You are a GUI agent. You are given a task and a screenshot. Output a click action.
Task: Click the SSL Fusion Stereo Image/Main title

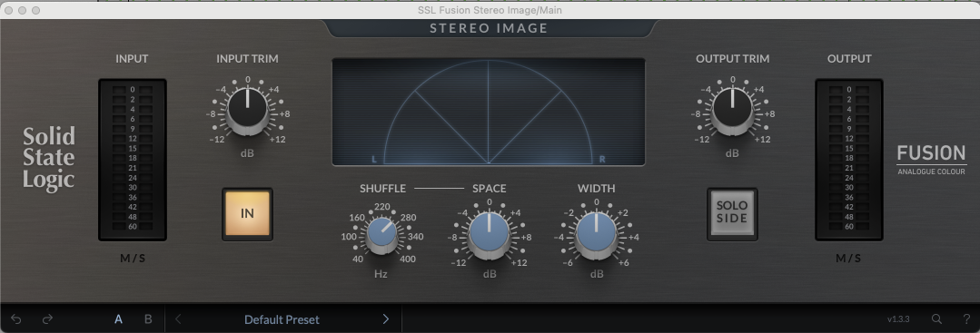click(490, 10)
